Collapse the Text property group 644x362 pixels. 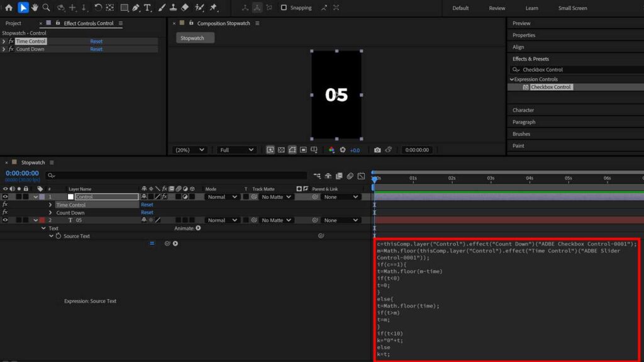click(x=43, y=229)
